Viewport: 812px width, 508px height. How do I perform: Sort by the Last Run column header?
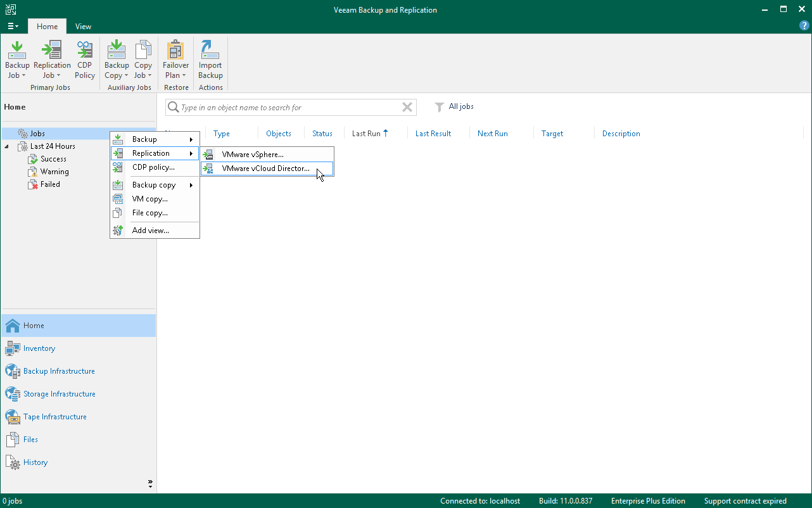click(366, 134)
